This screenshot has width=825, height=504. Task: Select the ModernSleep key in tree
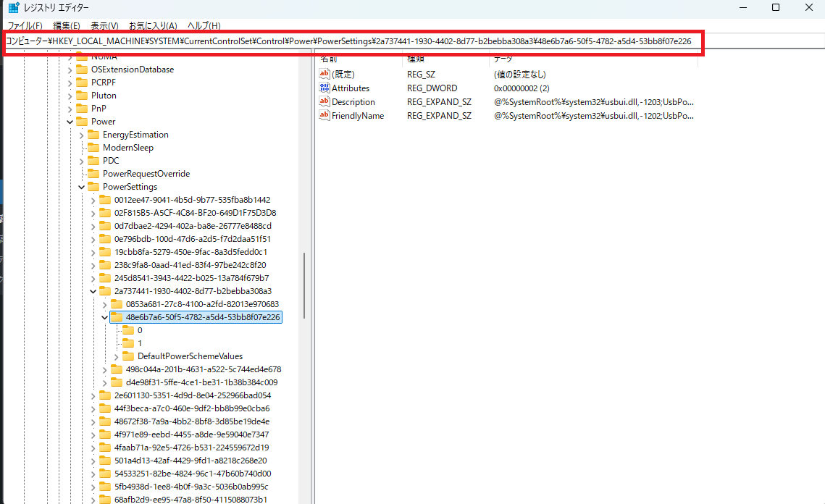pos(127,148)
